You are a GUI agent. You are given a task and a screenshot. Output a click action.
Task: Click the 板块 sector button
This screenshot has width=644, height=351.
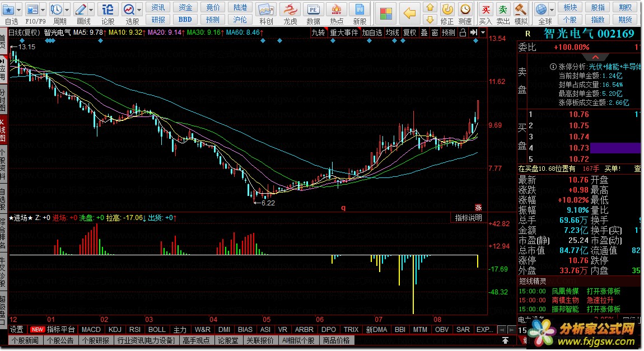coord(570,7)
